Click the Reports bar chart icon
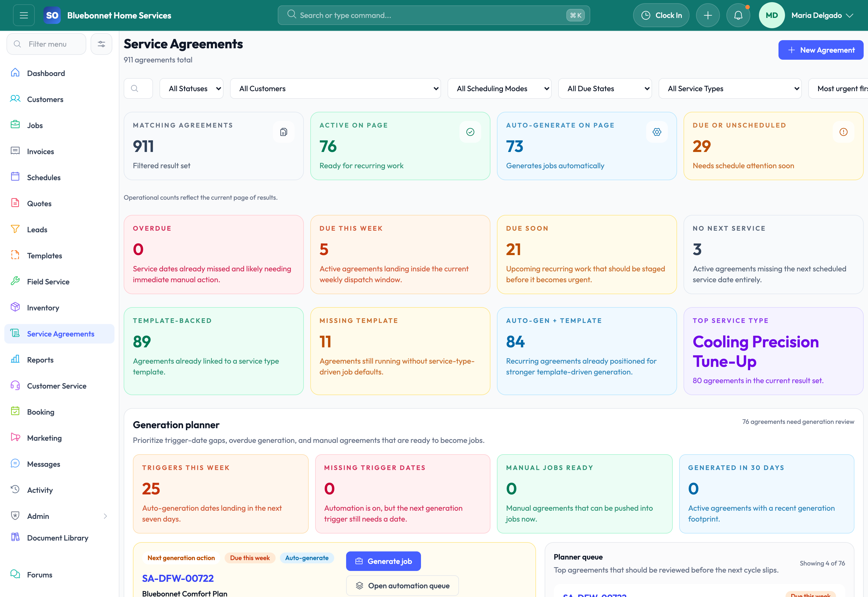 point(15,359)
